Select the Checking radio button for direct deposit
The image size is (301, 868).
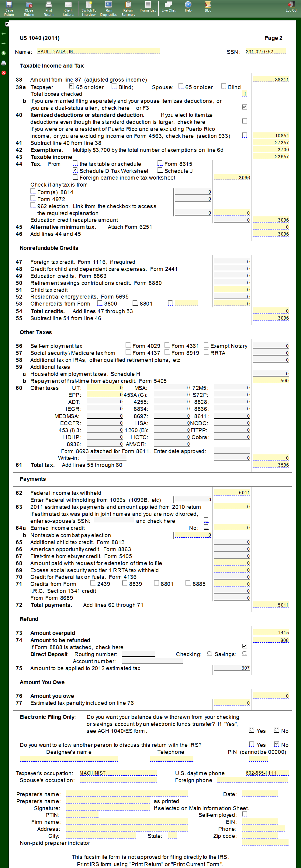[x=209, y=654]
